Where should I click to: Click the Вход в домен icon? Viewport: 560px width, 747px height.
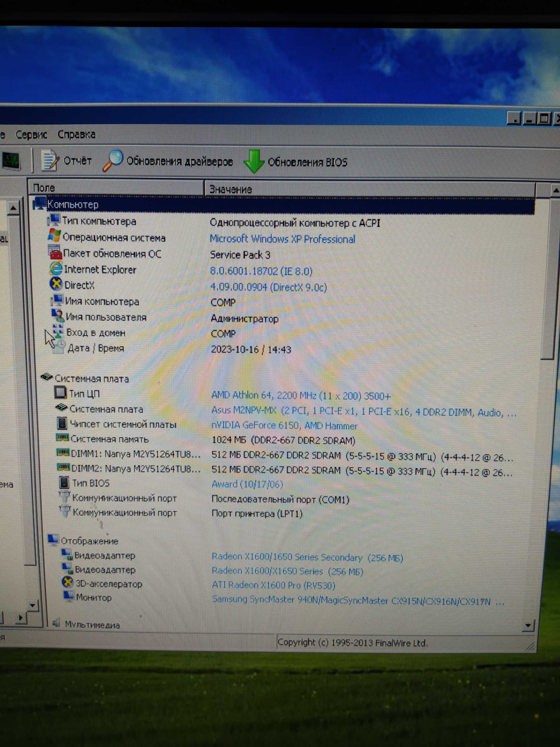[58, 331]
